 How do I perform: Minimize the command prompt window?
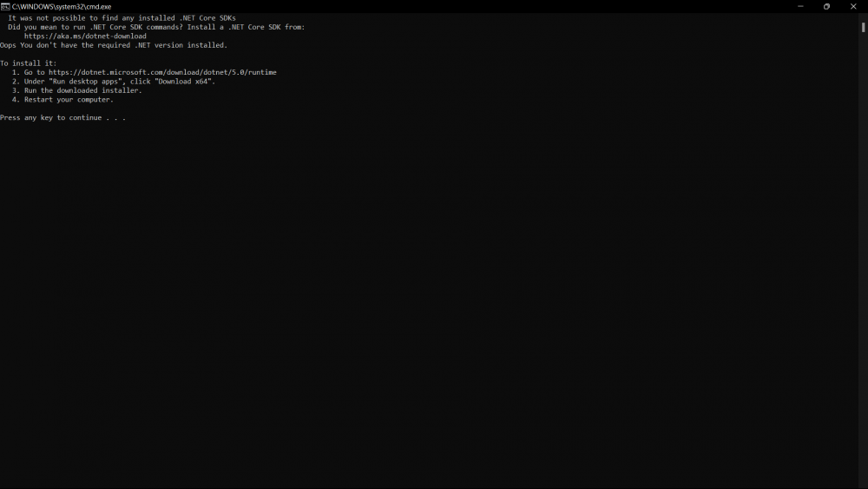(799, 6)
